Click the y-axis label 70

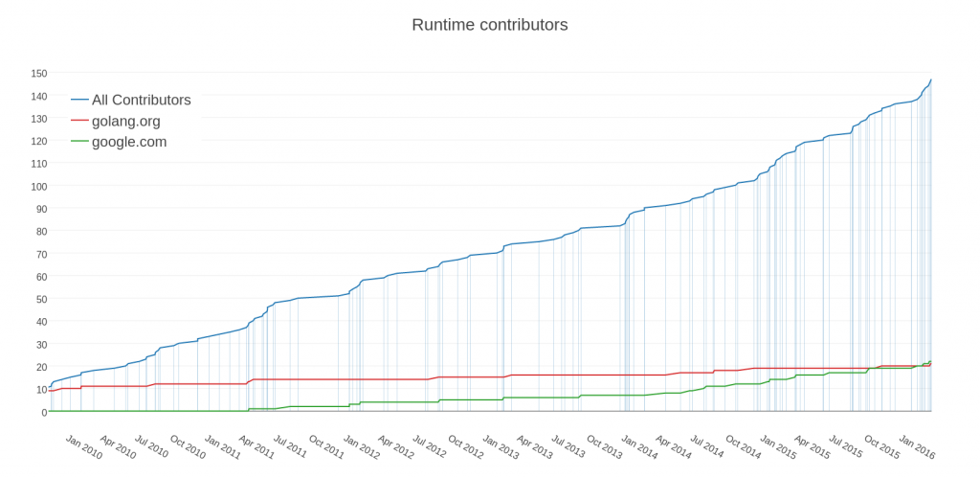pyautogui.click(x=41, y=254)
